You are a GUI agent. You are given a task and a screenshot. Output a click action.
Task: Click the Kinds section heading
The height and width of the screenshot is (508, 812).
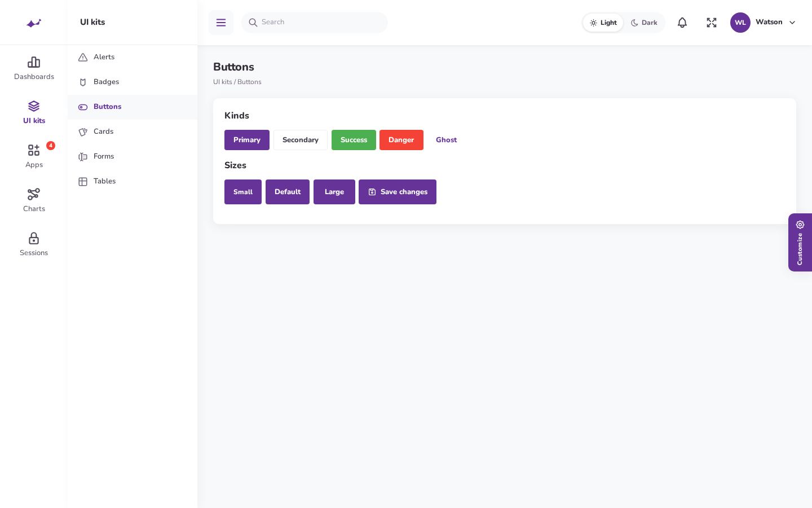(237, 116)
